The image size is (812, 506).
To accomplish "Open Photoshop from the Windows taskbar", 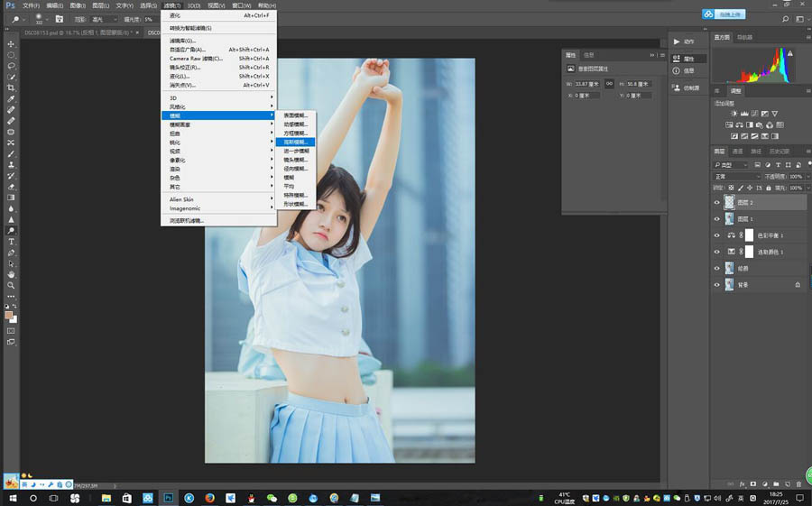I will pos(169,497).
